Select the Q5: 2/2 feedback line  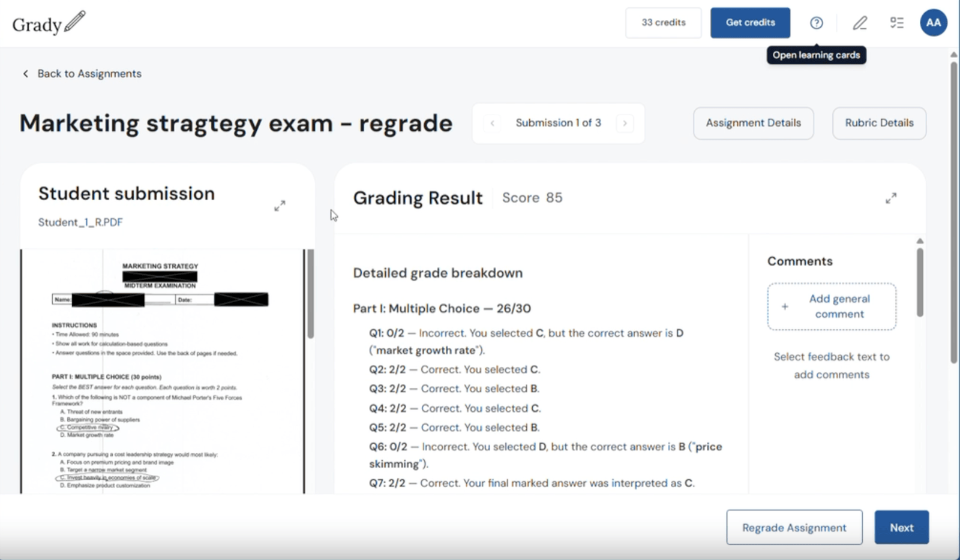tap(454, 428)
